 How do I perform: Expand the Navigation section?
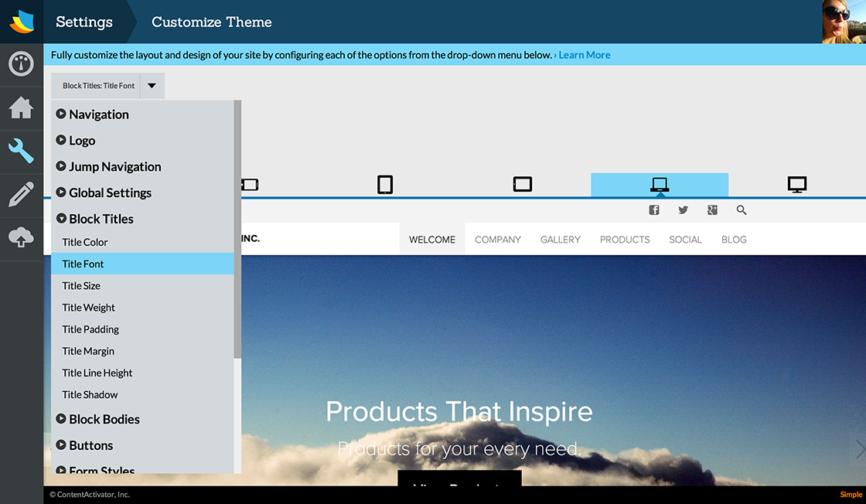[92, 114]
